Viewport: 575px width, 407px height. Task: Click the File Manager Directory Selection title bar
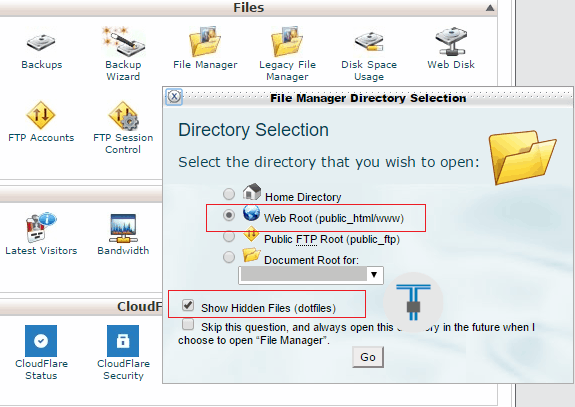(x=368, y=98)
